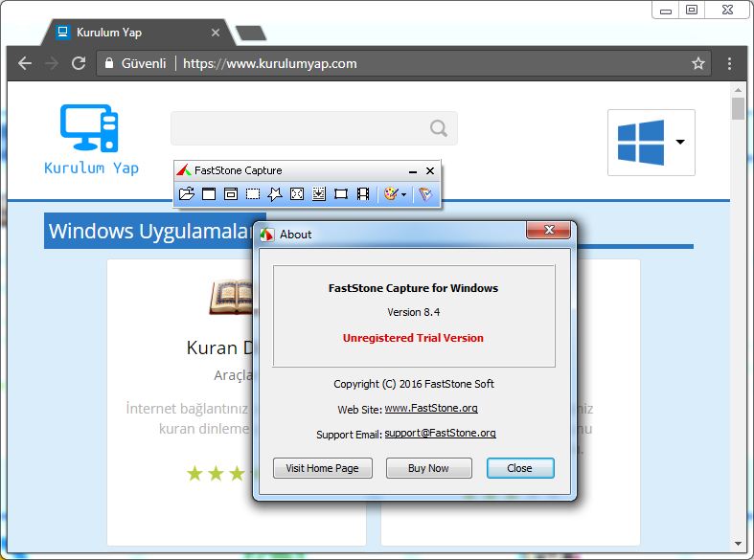Click 'Unregistered Trial Version' text

pyautogui.click(x=413, y=338)
